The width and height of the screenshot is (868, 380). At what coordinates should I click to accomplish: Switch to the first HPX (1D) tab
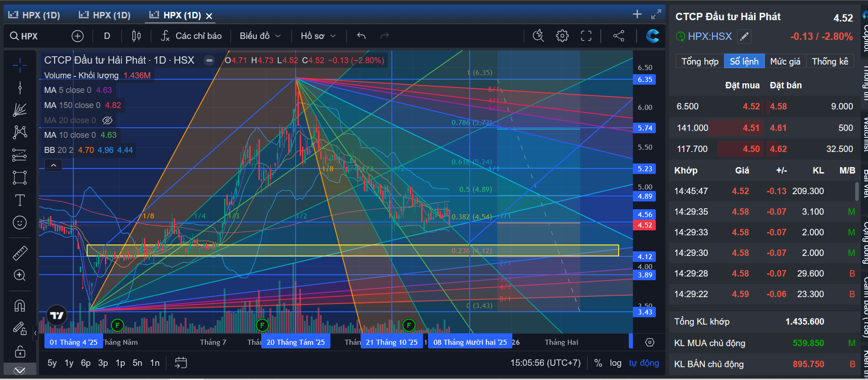(35, 15)
